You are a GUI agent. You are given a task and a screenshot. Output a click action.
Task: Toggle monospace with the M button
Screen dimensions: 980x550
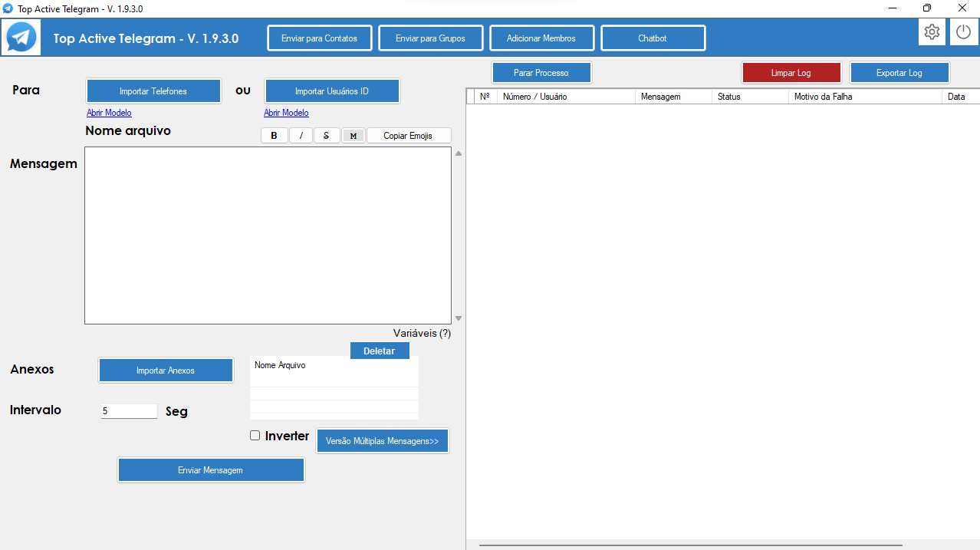click(x=353, y=136)
